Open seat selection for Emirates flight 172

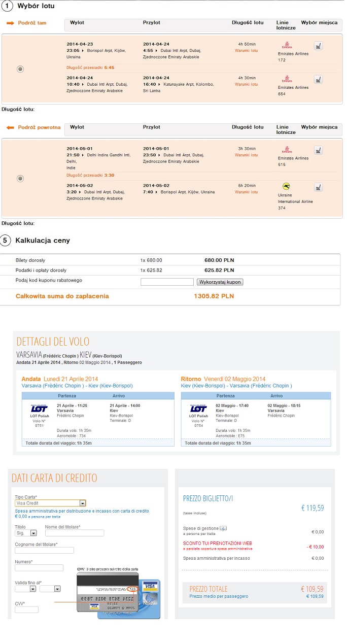tap(318, 46)
